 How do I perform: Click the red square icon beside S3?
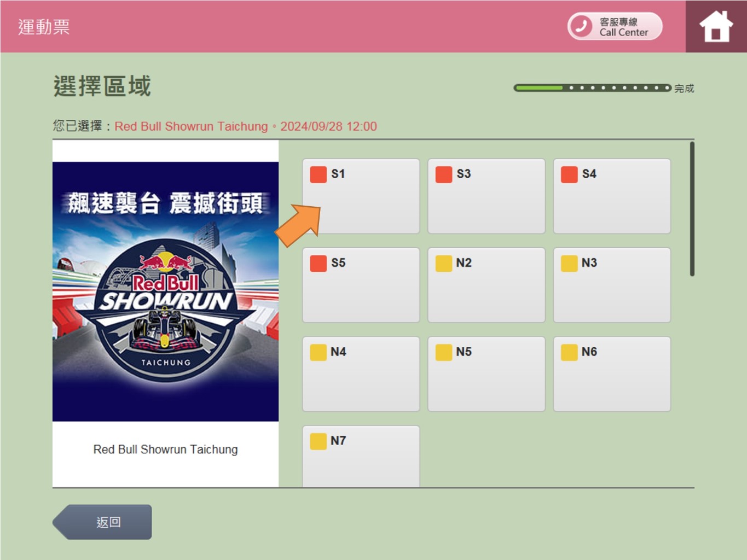coord(443,174)
